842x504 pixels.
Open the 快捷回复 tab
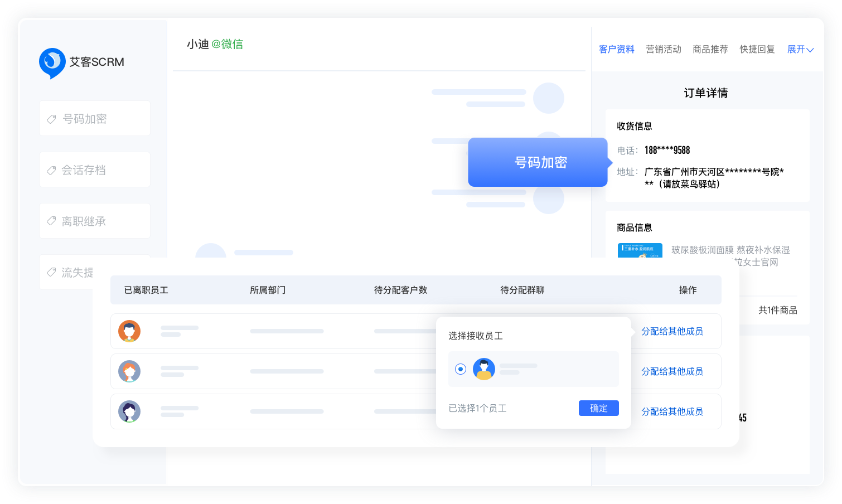757,50
